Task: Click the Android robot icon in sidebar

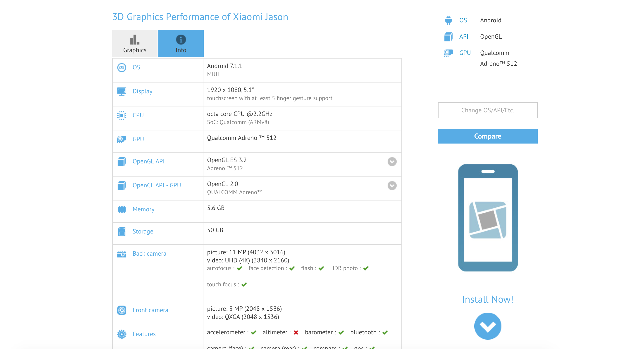Action: point(448,21)
